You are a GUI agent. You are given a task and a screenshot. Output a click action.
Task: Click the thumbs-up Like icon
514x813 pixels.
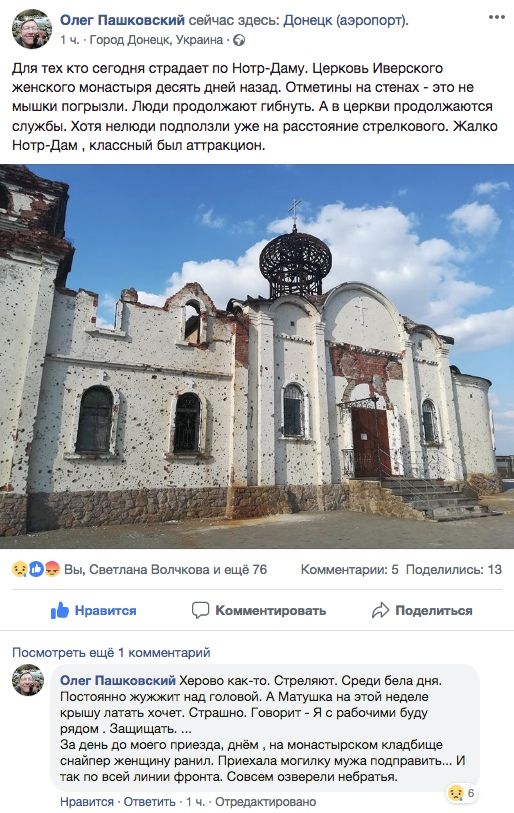(x=60, y=611)
